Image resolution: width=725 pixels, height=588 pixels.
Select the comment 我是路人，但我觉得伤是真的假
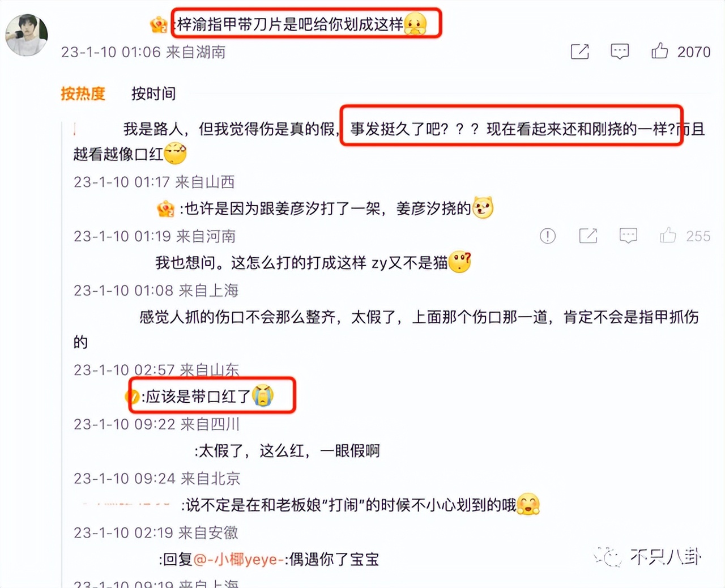[230, 129]
